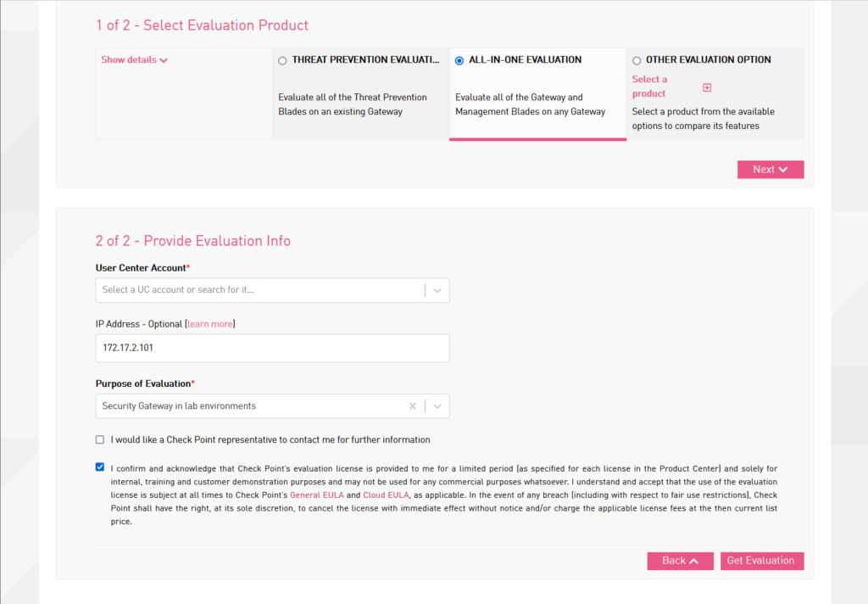Open the User Center Account dropdown arrow
Screen dimensions: 868x604
pyautogui.click(x=437, y=290)
